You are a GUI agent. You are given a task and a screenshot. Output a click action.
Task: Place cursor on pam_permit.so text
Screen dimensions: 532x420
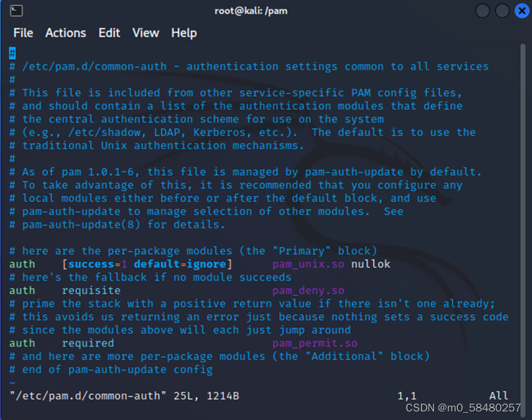pyautogui.click(x=314, y=343)
